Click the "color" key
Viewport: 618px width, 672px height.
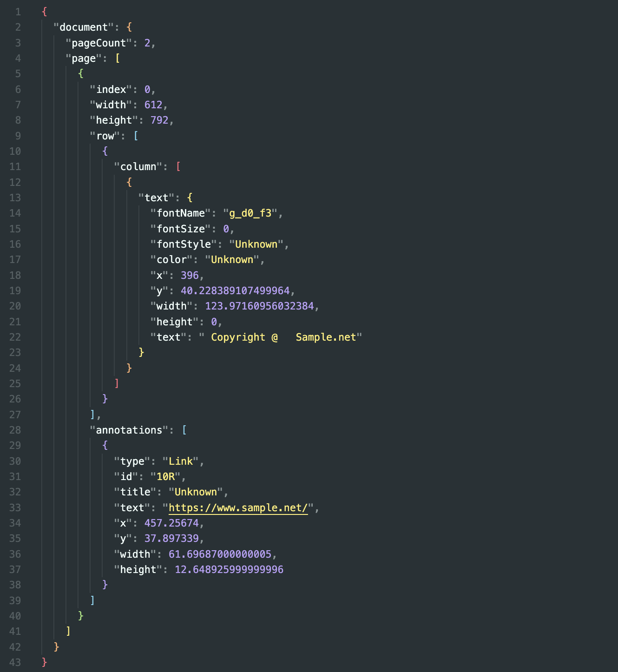click(171, 259)
